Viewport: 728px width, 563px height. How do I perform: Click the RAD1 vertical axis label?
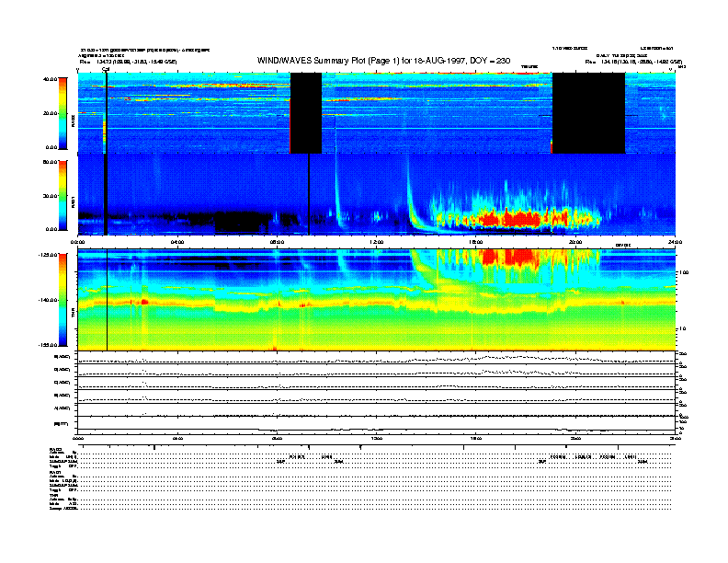(x=73, y=201)
